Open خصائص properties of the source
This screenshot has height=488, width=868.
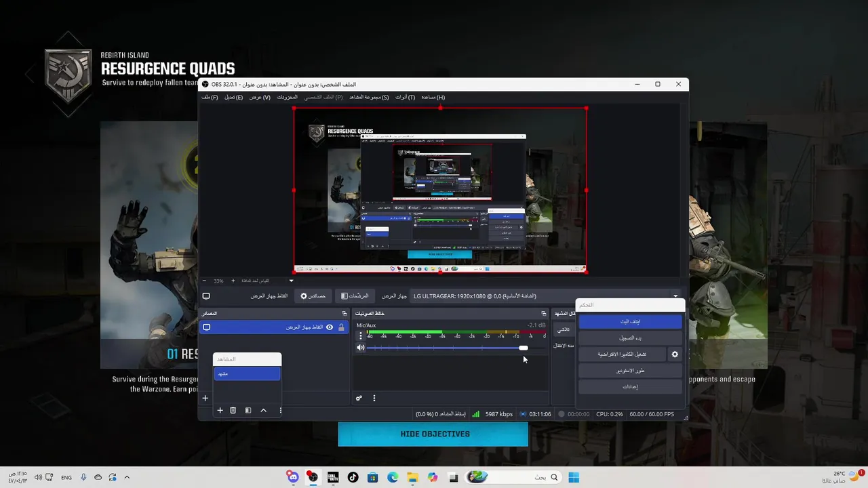point(313,296)
